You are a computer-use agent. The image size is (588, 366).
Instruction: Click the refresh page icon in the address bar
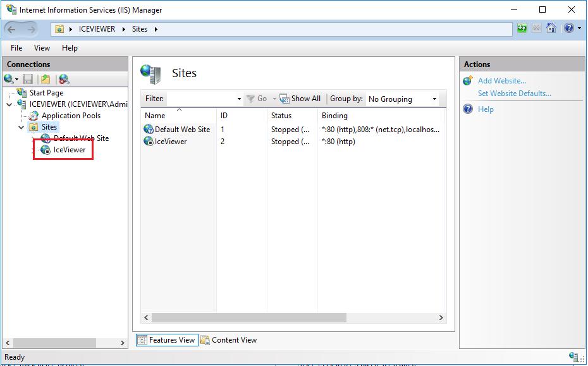(522, 28)
